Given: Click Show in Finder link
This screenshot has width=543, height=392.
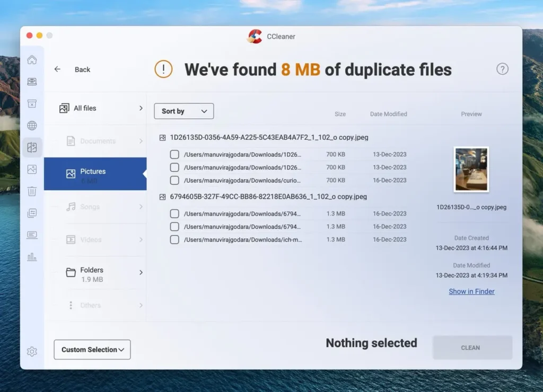Looking at the screenshot, I should coord(471,291).
